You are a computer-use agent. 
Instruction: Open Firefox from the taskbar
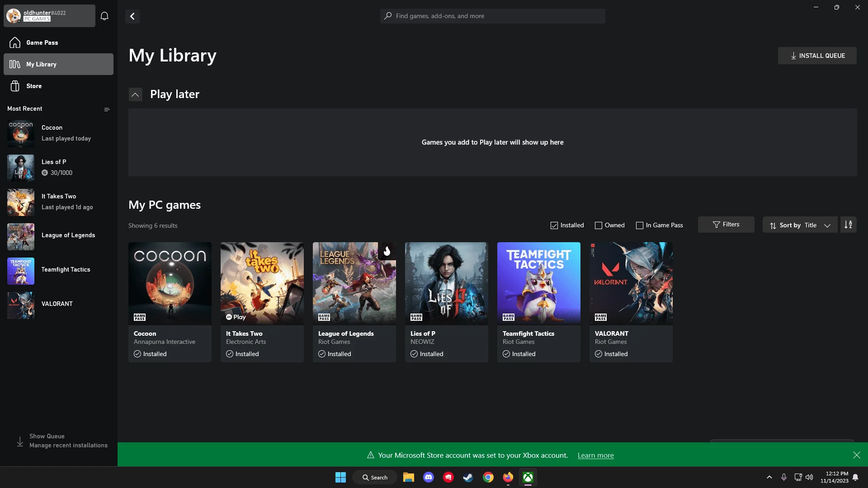coord(508,477)
